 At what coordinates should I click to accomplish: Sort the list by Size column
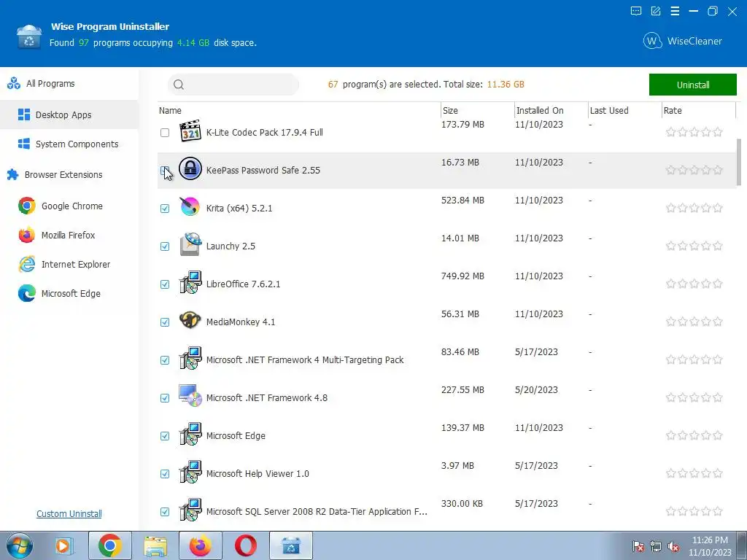pyautogui.click(x=450, y=111)
